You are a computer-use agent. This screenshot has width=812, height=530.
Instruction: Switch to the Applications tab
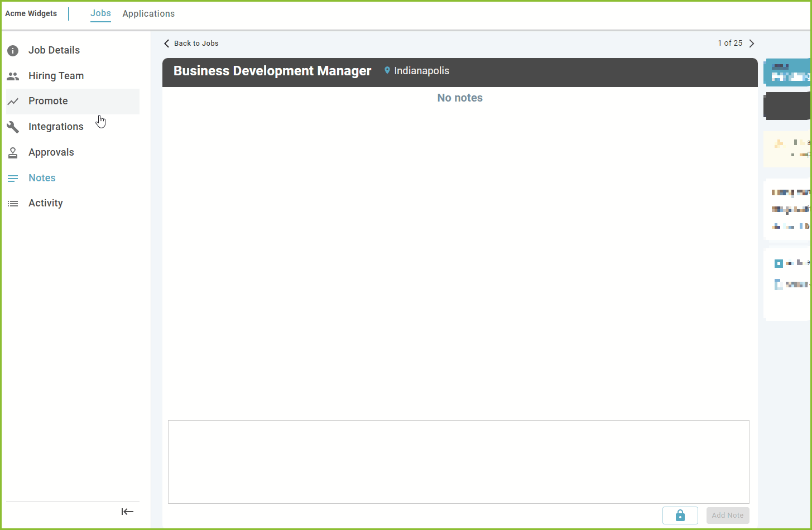148,13
